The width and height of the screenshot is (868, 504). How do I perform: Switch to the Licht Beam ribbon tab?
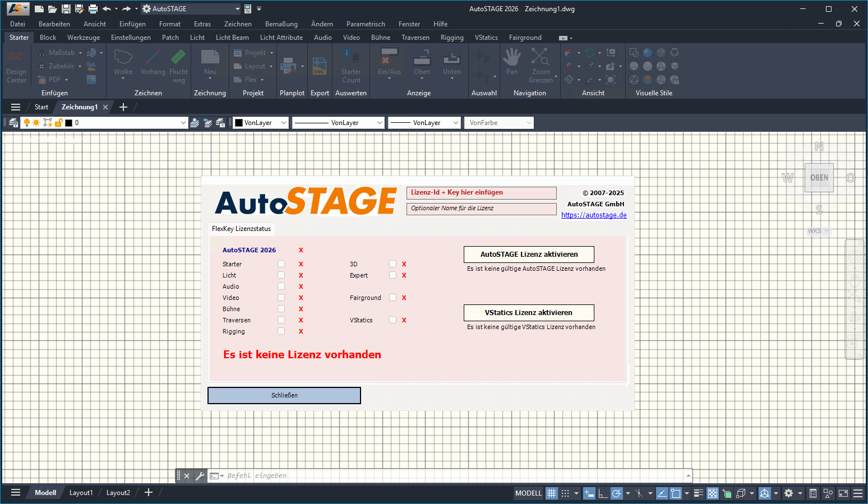[232, 38]
